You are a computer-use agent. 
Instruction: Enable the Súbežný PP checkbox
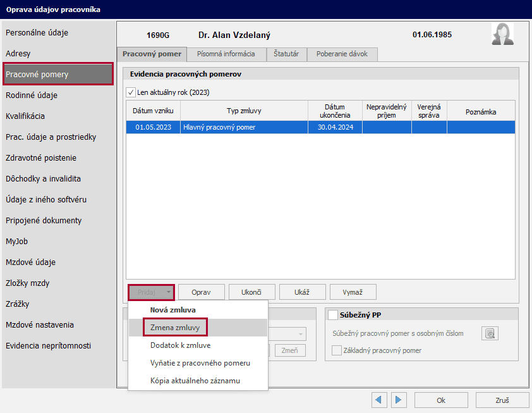pos(332,315)
